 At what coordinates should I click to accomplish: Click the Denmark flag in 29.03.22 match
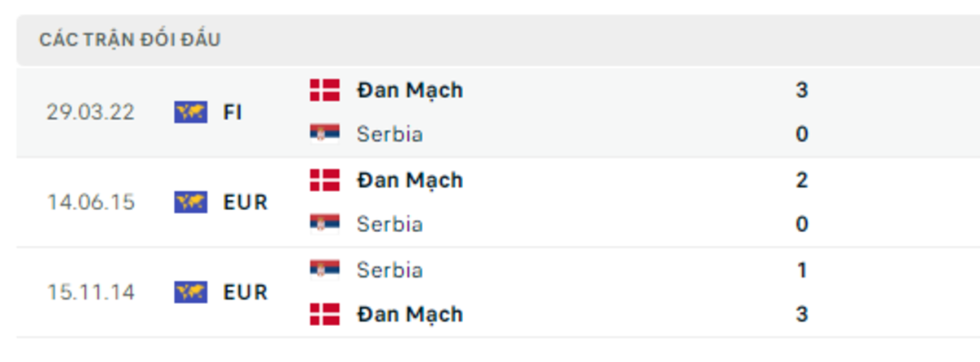point(324,90)
